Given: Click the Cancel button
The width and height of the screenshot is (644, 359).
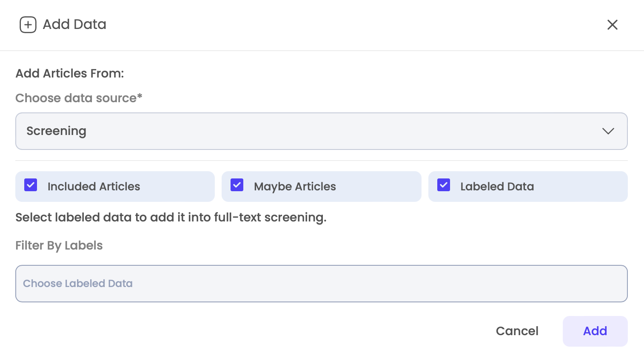Looking at the screenshot, I should pyautogui.click(x=517, y=331).
